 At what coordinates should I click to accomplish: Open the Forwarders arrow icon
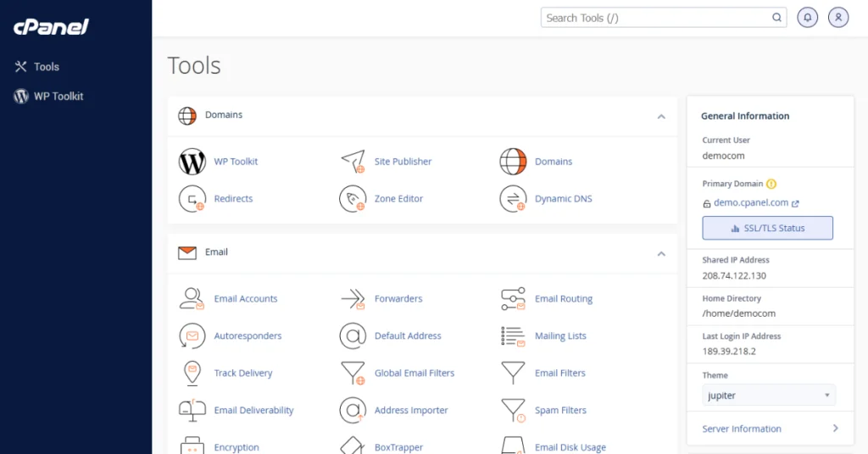click(353, 299)
